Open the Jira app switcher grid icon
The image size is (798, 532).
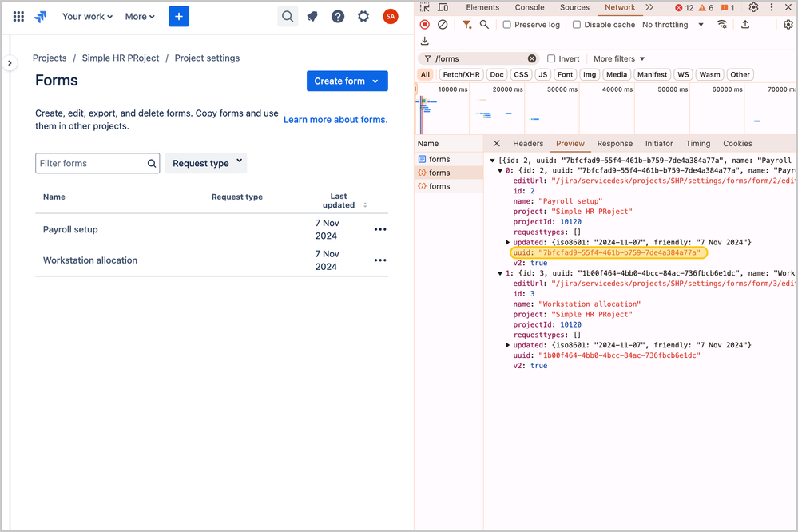[x=18, y=16]
